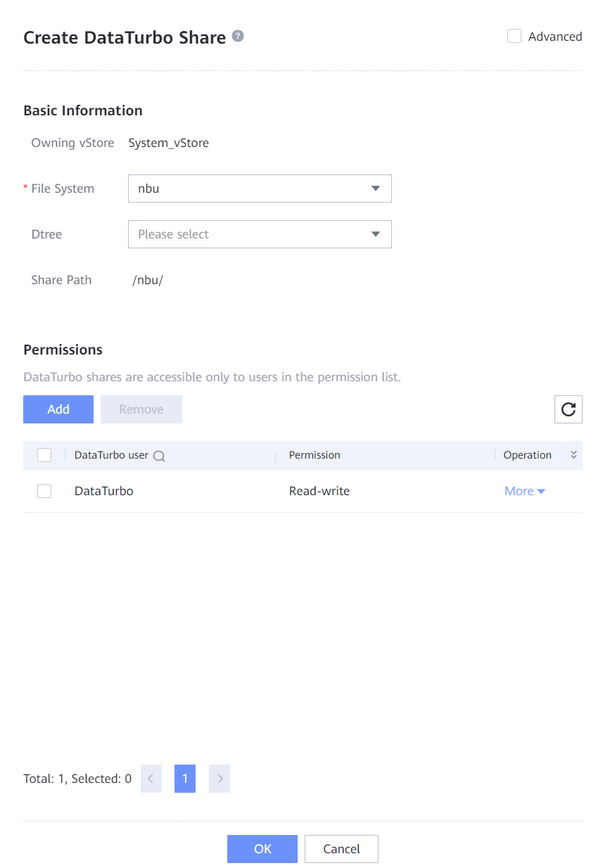Check the DataTurbo row checkbox
This screenshot has height=868, width=603.
coord(44,491)
